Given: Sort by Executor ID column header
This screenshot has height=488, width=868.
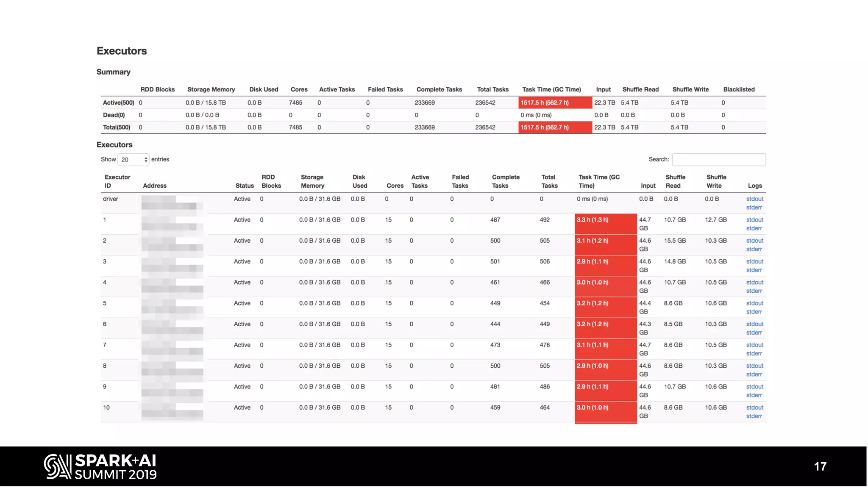Looking at the screenshot, I should (117, 181).
